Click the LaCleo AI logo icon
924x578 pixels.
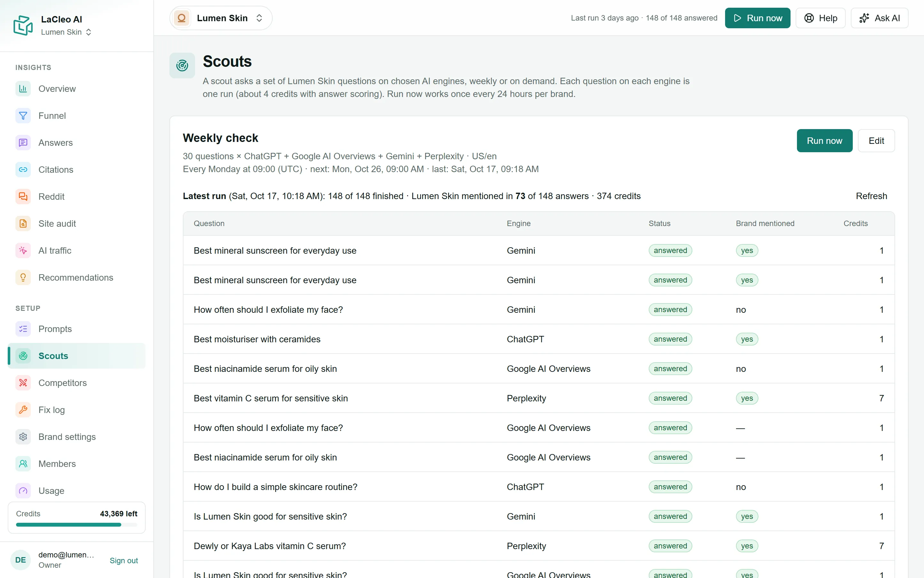(x=23, y=25)
